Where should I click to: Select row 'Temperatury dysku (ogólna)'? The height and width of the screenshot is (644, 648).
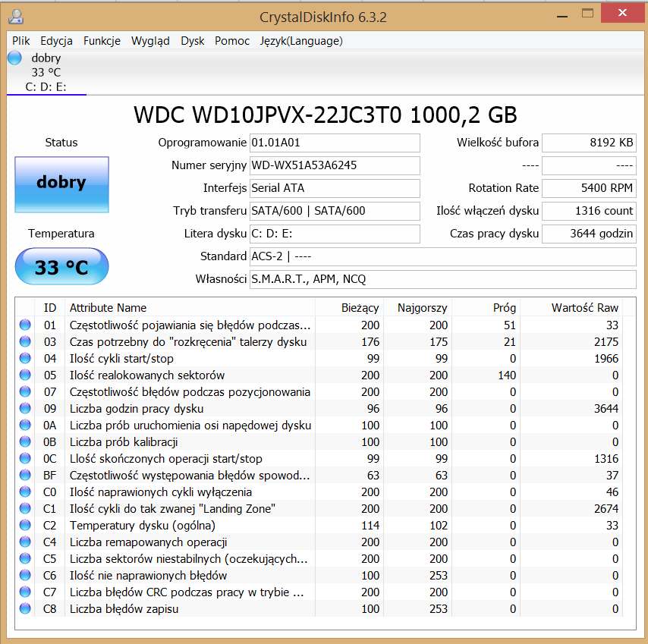319,526
